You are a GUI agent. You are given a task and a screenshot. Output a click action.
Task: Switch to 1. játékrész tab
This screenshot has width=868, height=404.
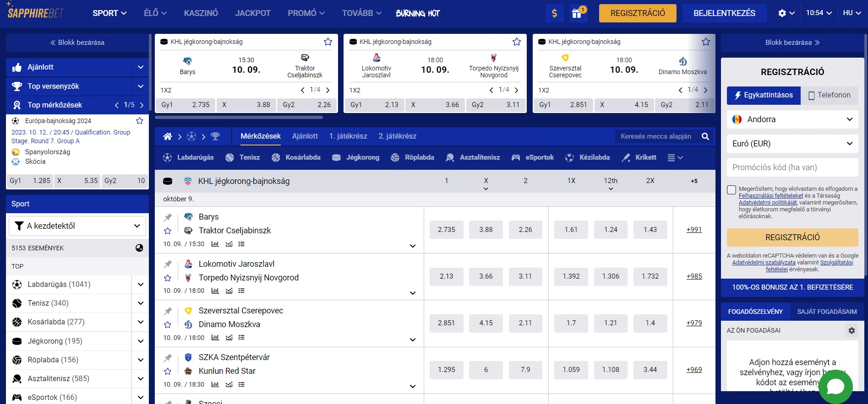348,136
